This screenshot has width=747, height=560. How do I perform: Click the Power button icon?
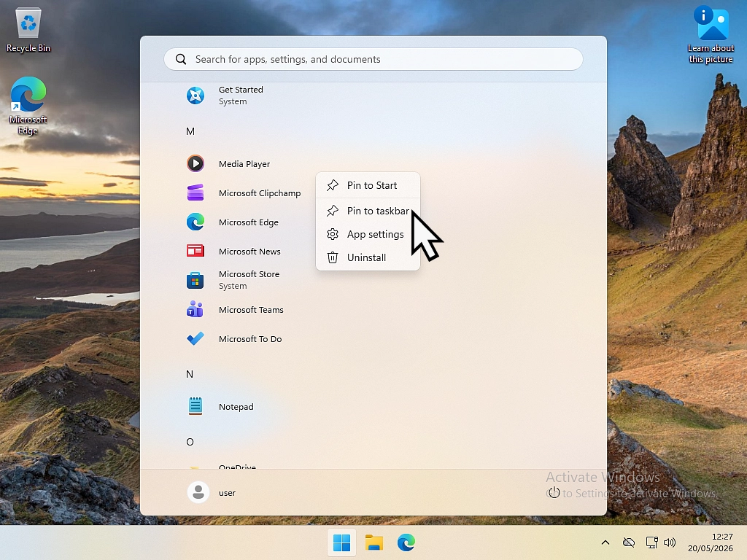click(554, 492)
